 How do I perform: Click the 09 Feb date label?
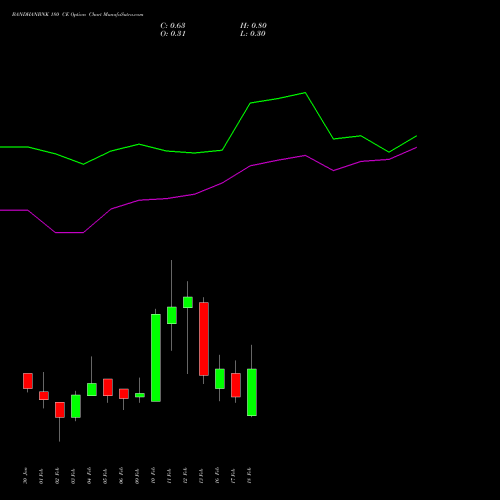pyautogui.click(x=137, y=476)
